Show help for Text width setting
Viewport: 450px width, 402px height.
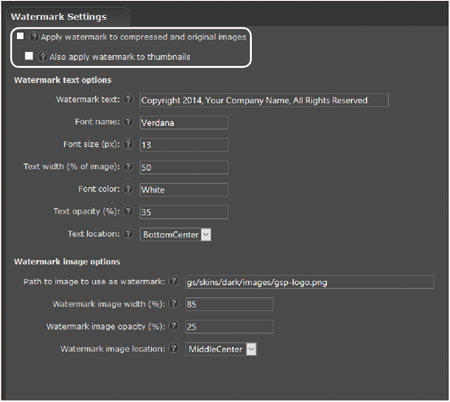pos(128,166)
